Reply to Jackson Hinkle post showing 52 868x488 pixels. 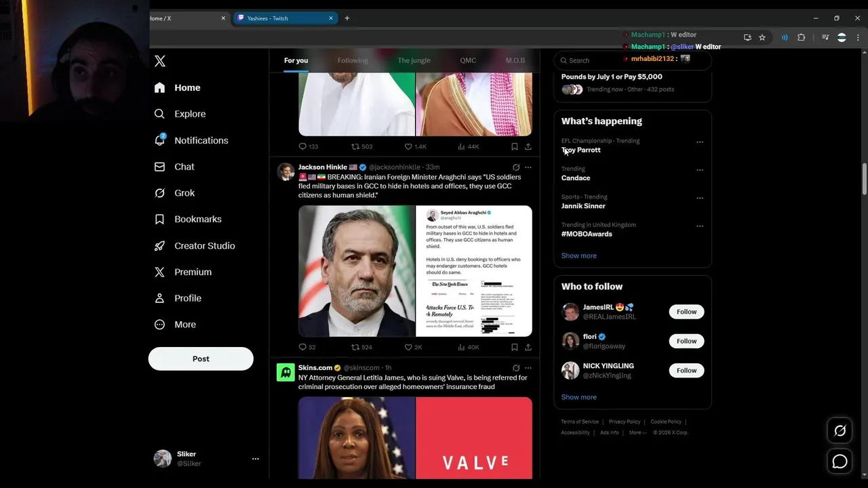pyautogui.click(x=307, y=347)
